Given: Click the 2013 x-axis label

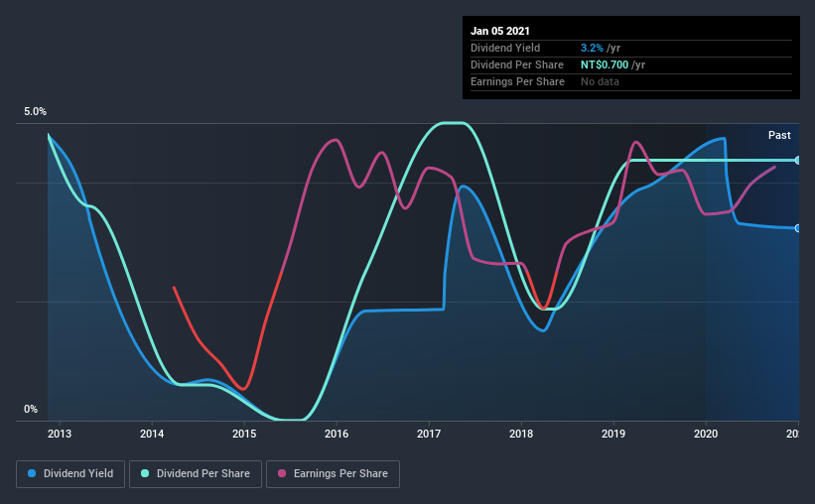Looking at the screenshot, I should click(x=60, y=434).
